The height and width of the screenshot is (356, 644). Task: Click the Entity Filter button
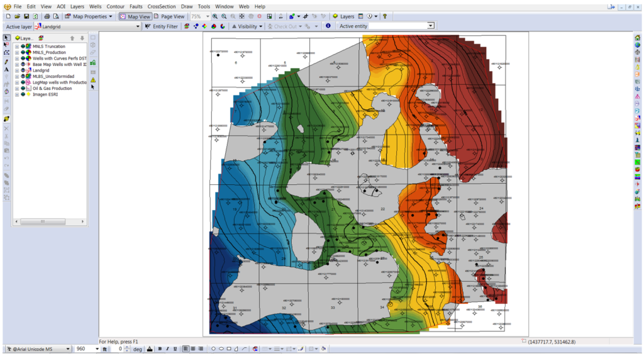click(161, 26)
